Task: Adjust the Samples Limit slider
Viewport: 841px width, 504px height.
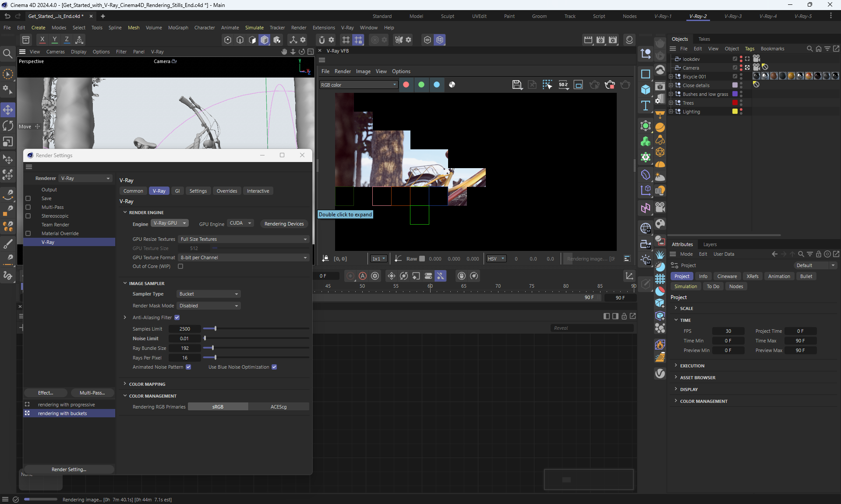Action: [215, 328]
